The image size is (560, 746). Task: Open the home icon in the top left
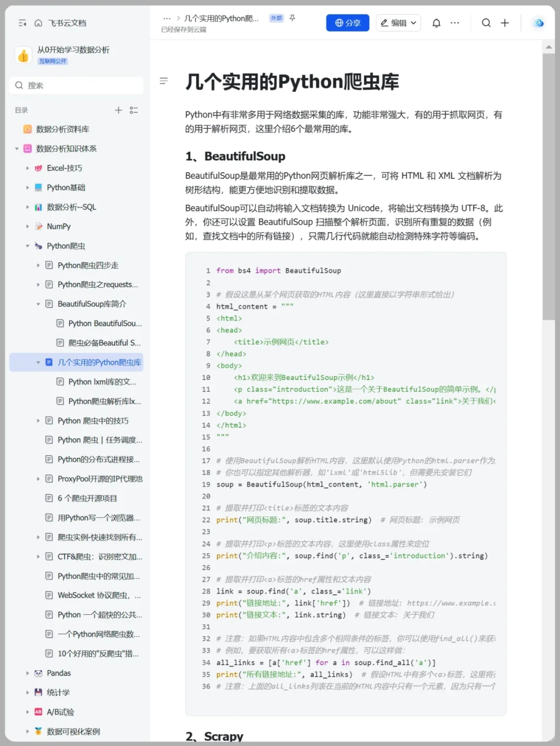[38, 23]
